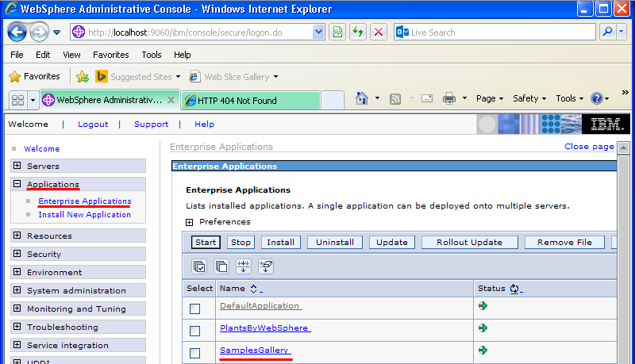Screen dimensions: 635x364
Task: Click the Stop application button
Action: (241, 242)
